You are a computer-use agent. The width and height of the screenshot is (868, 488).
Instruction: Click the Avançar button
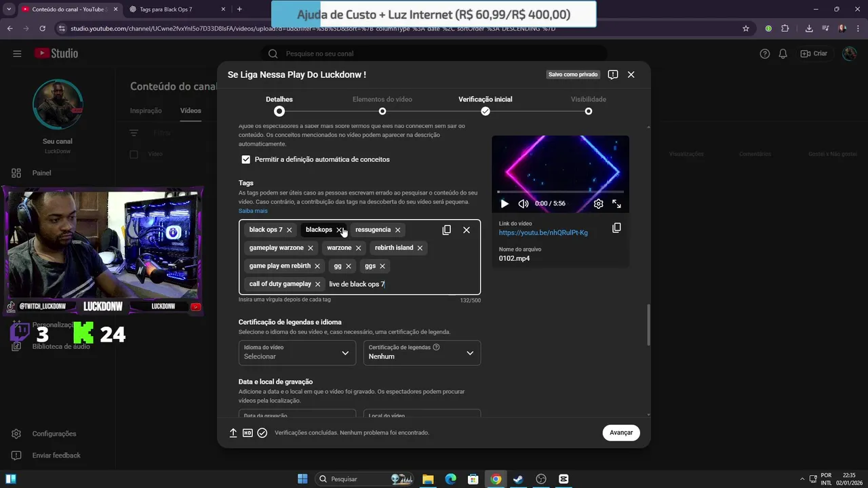[x=621, y=432]
